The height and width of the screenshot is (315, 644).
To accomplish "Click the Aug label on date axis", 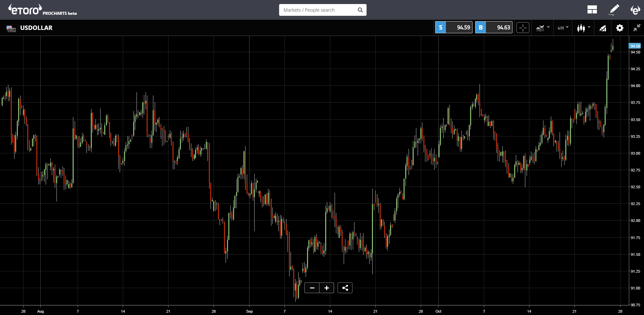I will tap(40, 311).
